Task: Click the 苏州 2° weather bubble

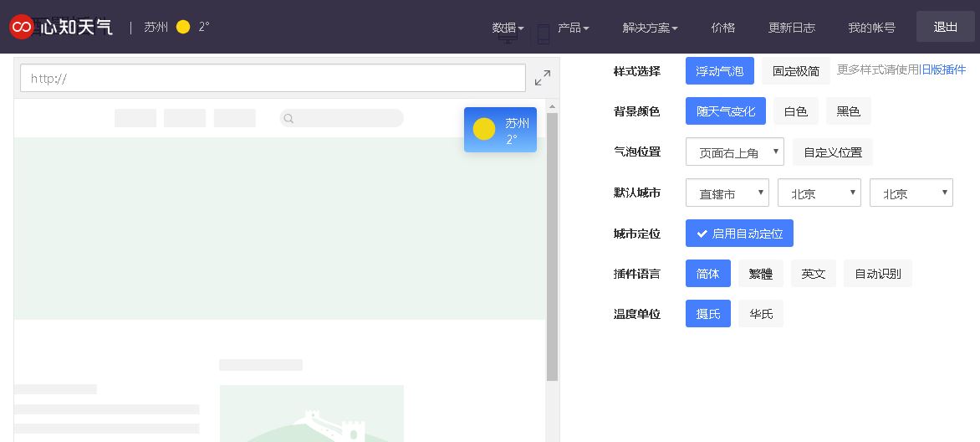Action: [500, 130]
